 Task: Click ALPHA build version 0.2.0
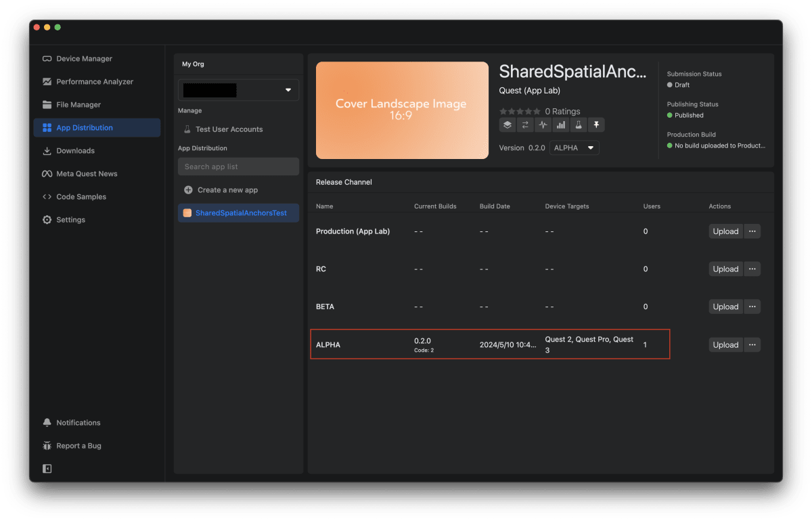tap(423, 341)
